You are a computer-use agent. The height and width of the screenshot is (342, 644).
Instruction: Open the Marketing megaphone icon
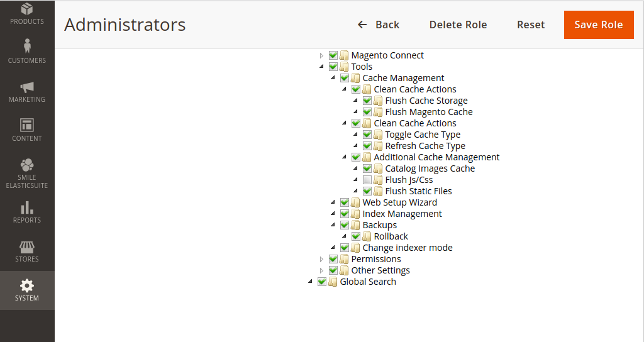[27, 87]
